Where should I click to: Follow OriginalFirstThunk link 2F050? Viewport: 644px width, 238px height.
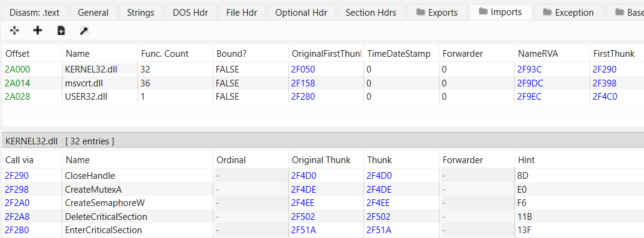click(303, 69)
